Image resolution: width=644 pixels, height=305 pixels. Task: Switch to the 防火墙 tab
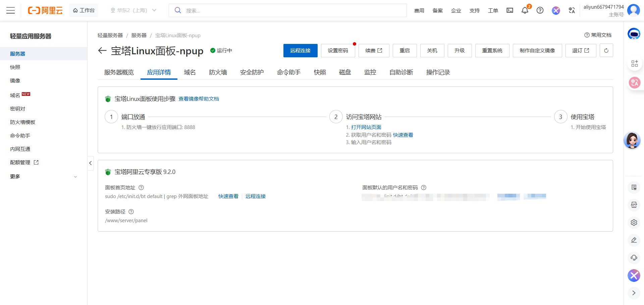click(x=218, y=72)
